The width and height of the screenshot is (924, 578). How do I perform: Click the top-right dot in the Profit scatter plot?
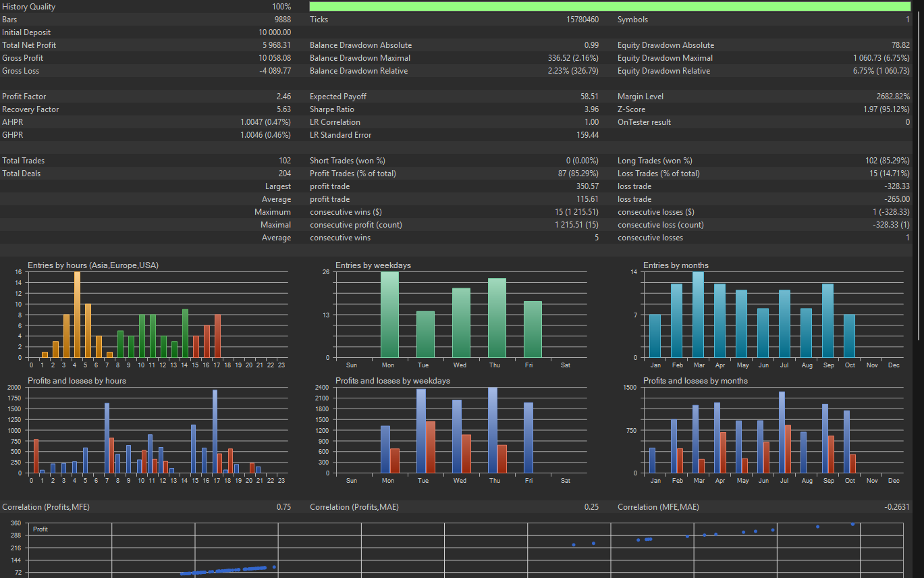pyautogui.click(x=852, y=524)
